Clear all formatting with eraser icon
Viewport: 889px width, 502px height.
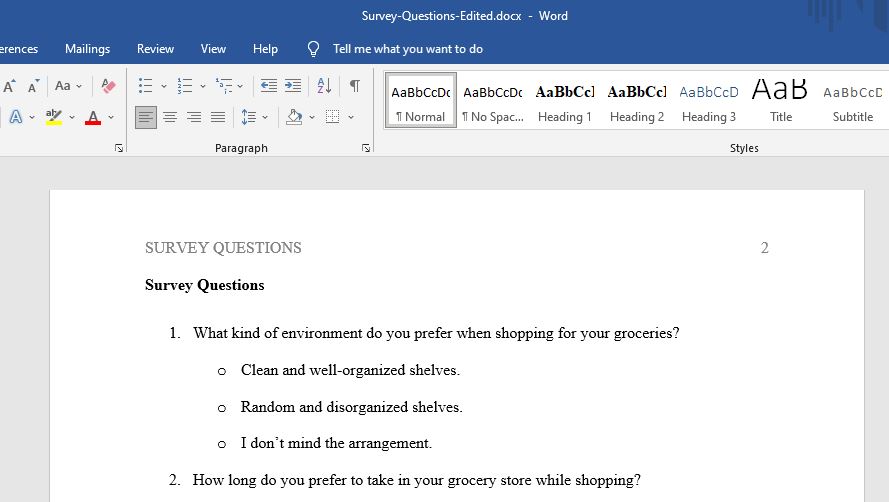click(x=108, y=86)
